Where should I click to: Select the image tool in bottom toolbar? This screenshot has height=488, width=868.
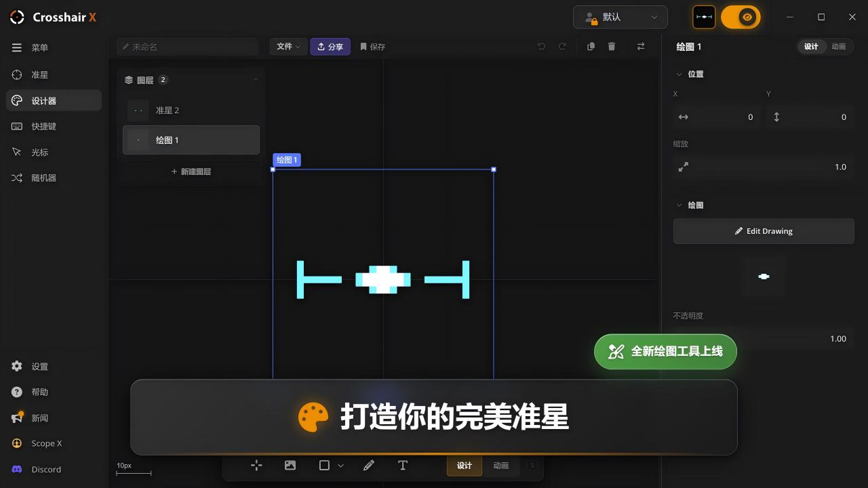pyautogui.click(x=290, y=465)
